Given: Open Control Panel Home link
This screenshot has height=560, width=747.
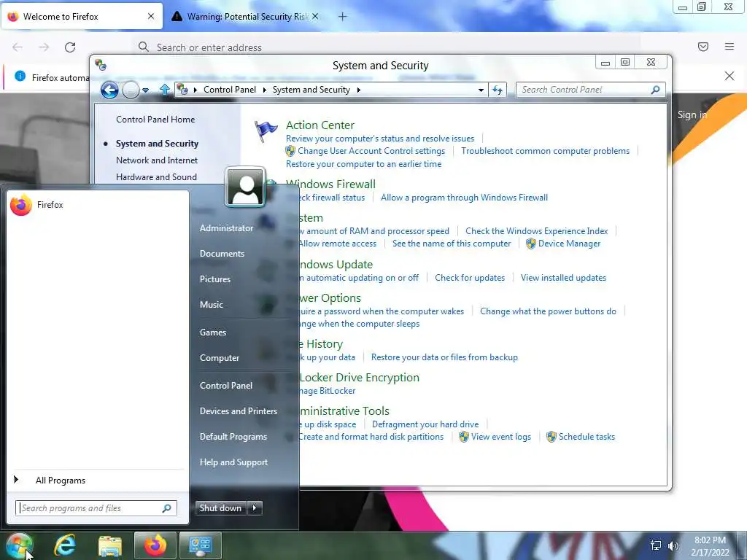Looking at the screenshot, I should pyautogui.click(x=155, y=120).
